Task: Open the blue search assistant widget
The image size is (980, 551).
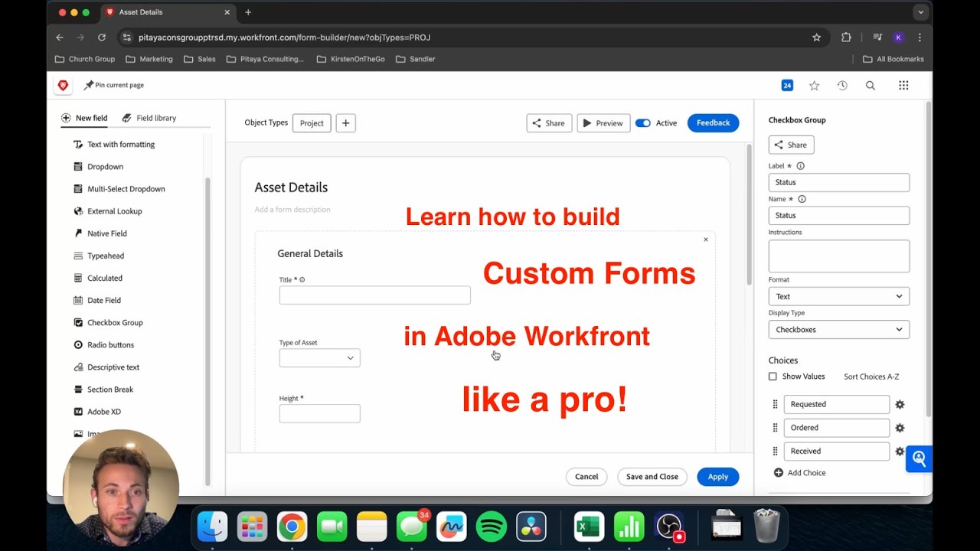Action: tap(919, 458)
